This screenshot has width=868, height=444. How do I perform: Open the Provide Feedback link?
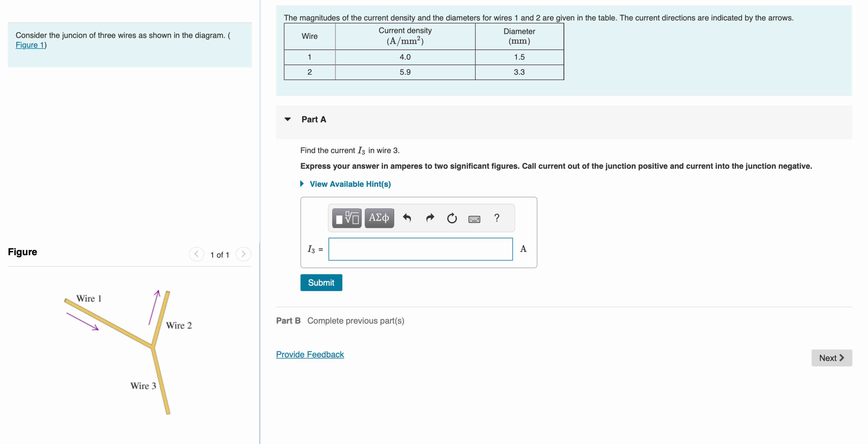310,354
